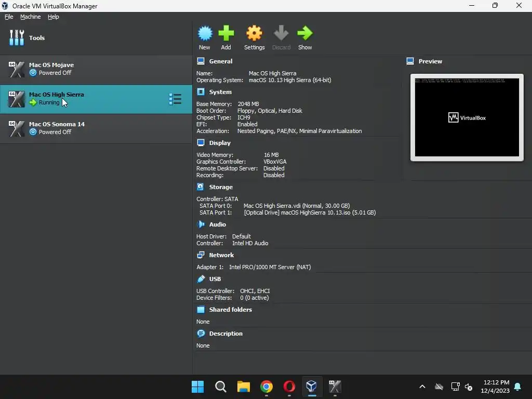The height and width of the screenshot is (399, 532).
Task: Select the Mac OS Sonoma 14 virtual machine
Action: tap(96, 129)
